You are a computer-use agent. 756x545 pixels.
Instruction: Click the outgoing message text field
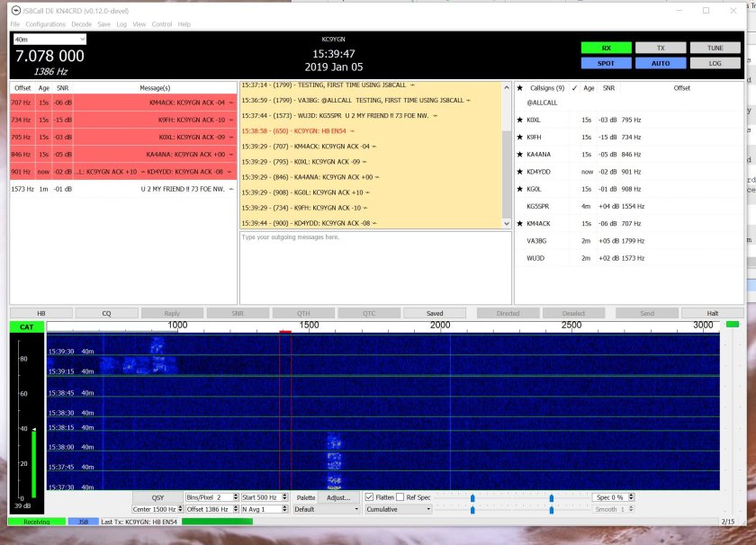point(373,267)
